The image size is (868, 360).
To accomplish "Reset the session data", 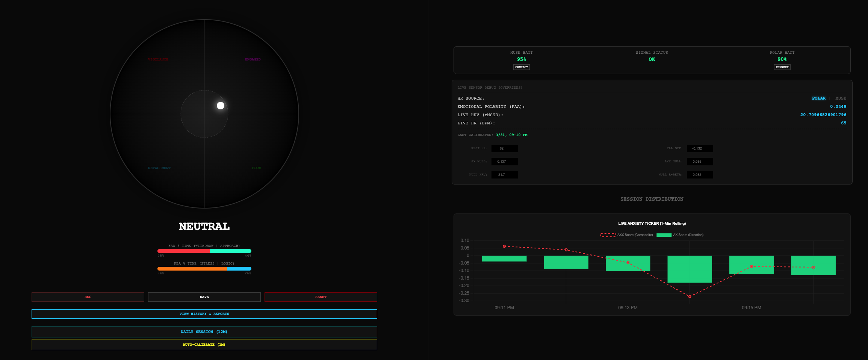I will [x=321, y=297].
